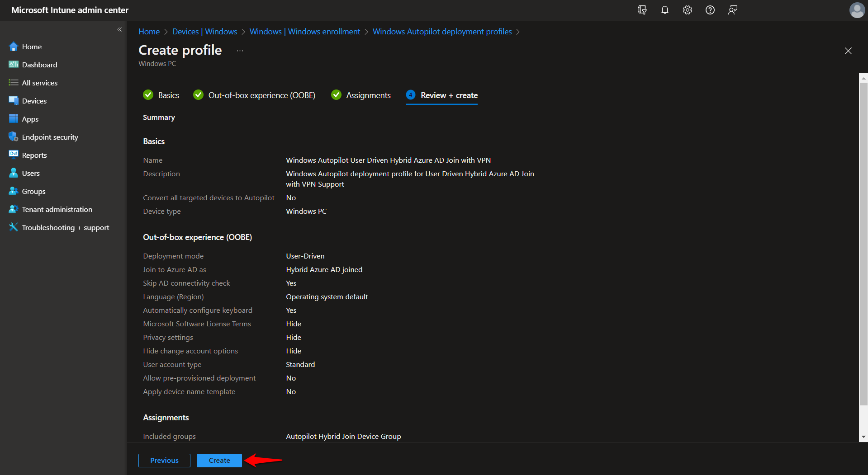Open the ellipsis menu beside Create profile
The image size is (868, 475).
(x=239, y=51)
